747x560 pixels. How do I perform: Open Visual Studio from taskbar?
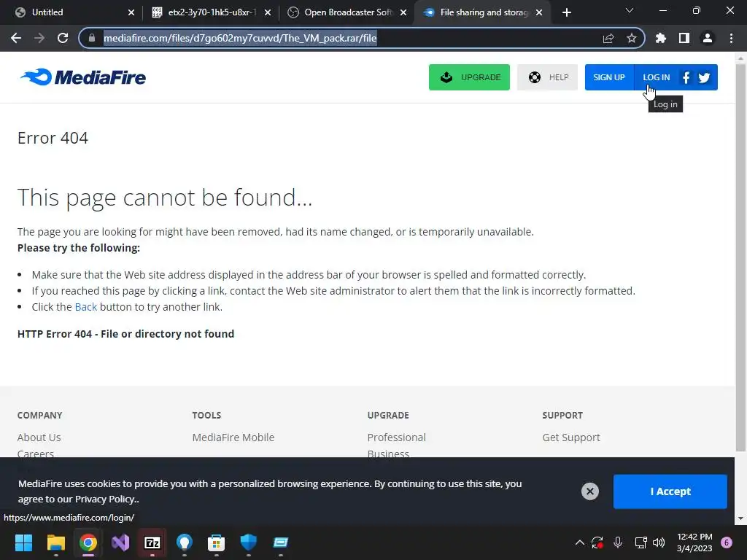coord(120,542)
